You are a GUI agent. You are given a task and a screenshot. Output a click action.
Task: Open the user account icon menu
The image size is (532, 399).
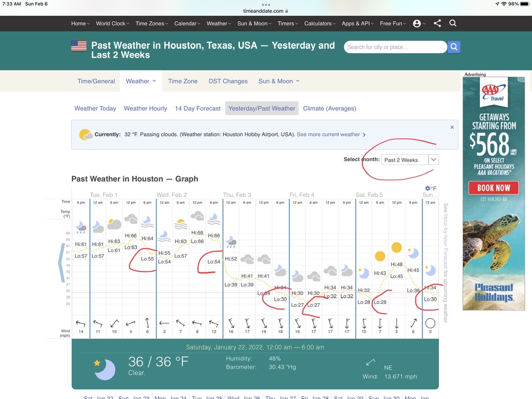pos(419,24)
